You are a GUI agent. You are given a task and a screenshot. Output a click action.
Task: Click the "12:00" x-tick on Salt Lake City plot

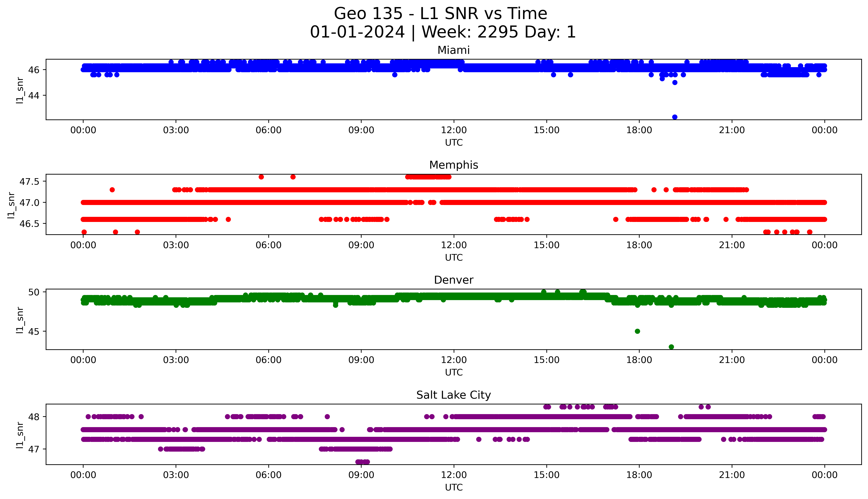454,475
